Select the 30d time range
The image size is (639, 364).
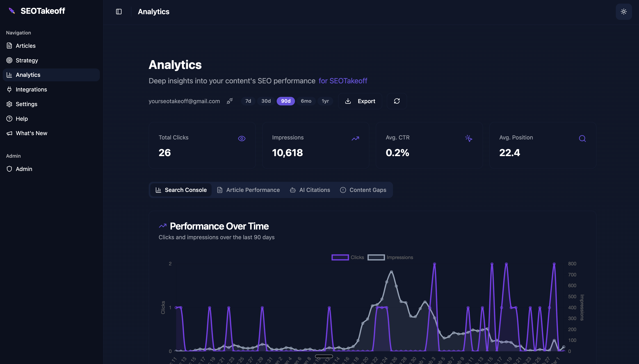click(266, 101)
